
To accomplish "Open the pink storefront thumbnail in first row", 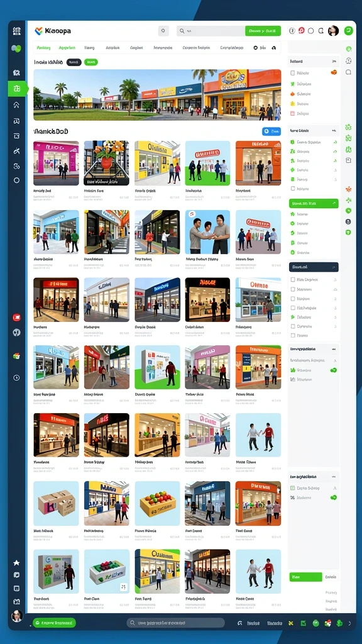I will [56, 163].
